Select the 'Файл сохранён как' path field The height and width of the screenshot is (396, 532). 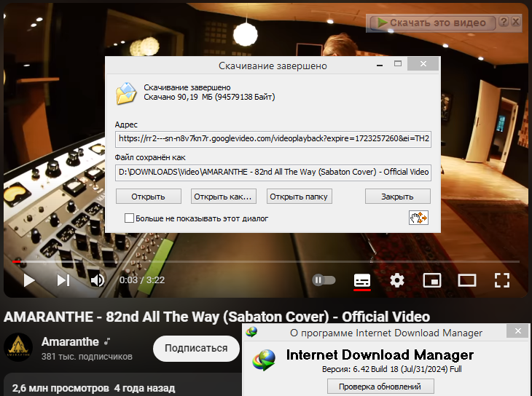coord(273,173)
